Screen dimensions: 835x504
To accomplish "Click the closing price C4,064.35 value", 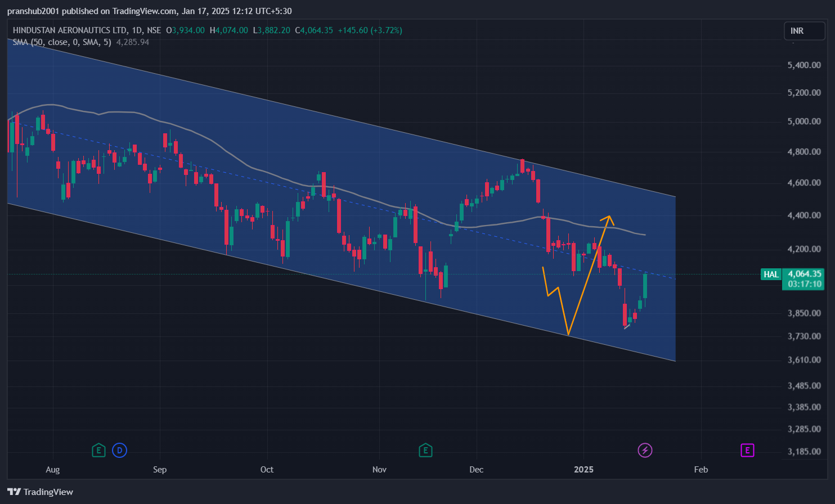I will click(x=314, y=30).
